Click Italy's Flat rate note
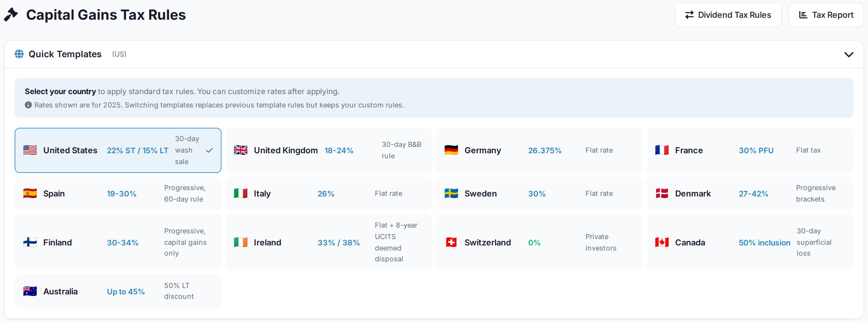The image size is (868, 323). [388, 193]
